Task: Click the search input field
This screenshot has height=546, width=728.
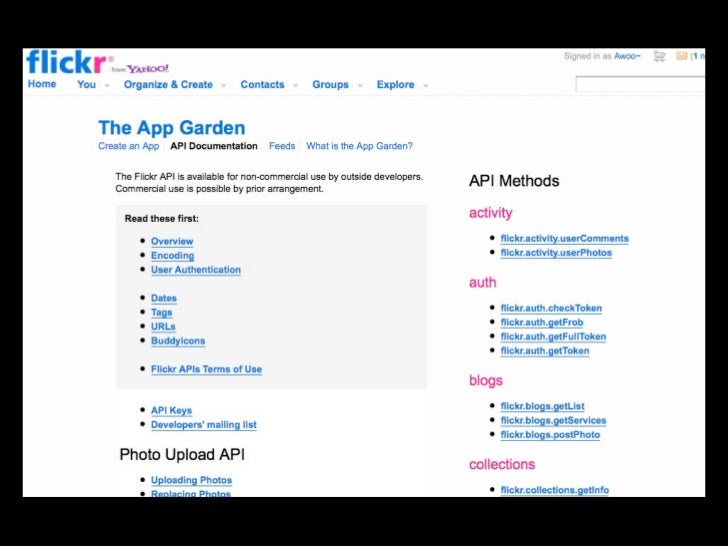Action: [640, 84]
